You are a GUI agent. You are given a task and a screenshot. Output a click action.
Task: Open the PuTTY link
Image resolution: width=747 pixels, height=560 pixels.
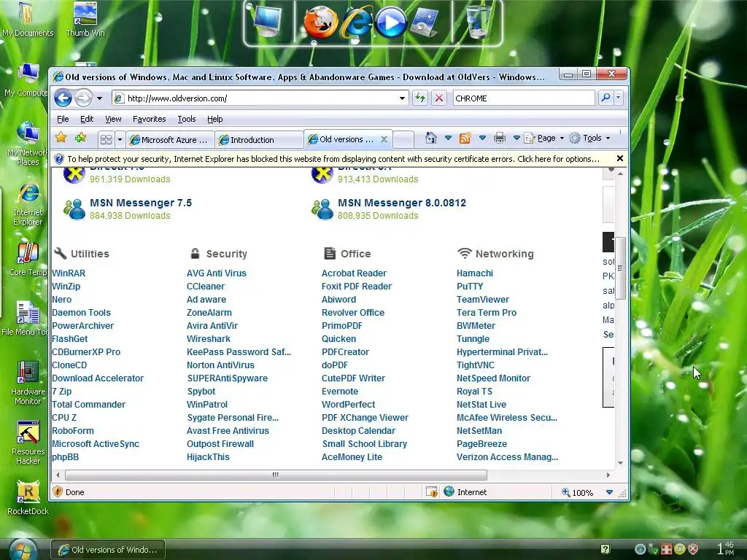tap(470, 286)
